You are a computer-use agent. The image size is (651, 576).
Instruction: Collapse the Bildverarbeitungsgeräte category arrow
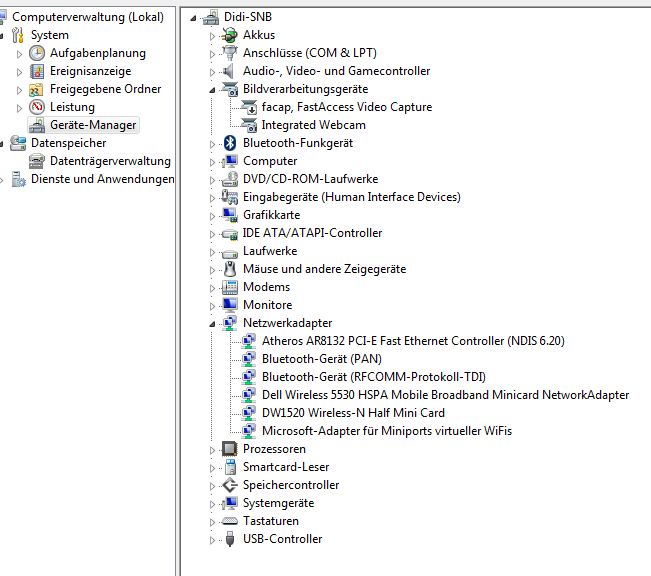pos(212,90)
